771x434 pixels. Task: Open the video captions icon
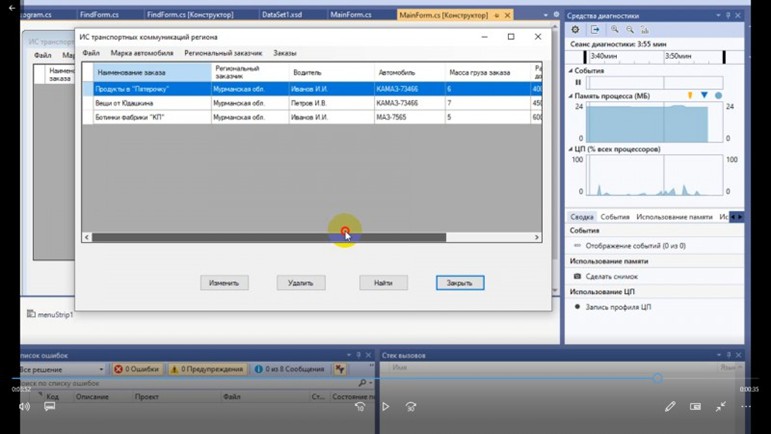tap(49, 406)
